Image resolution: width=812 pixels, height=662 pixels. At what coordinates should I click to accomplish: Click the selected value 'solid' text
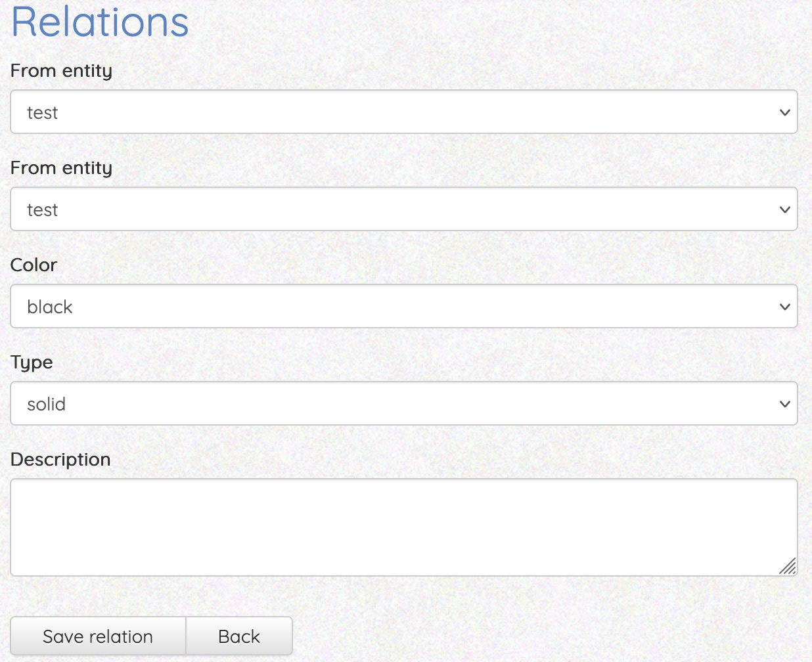click(46, 404)
